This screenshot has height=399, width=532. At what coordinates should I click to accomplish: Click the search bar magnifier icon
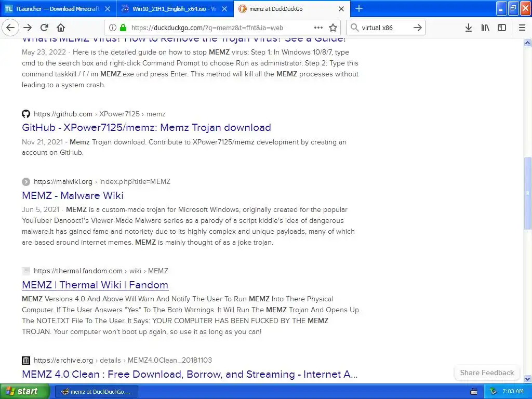(354, 28)
